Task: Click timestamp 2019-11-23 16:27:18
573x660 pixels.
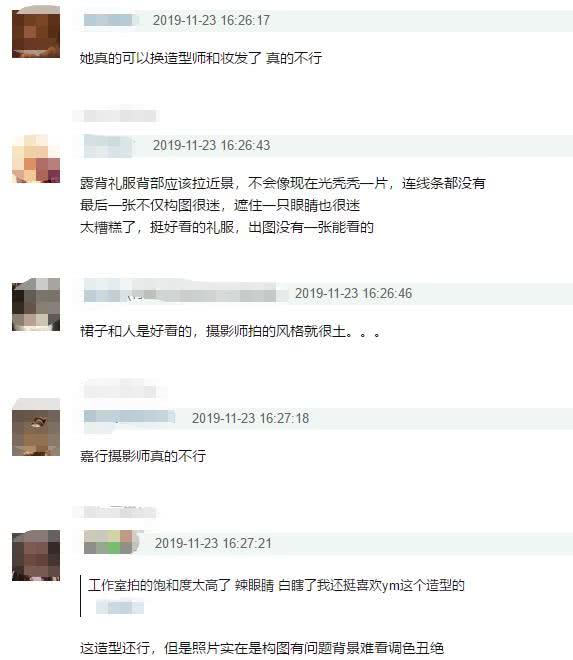Action: click(x=251, y=418)
